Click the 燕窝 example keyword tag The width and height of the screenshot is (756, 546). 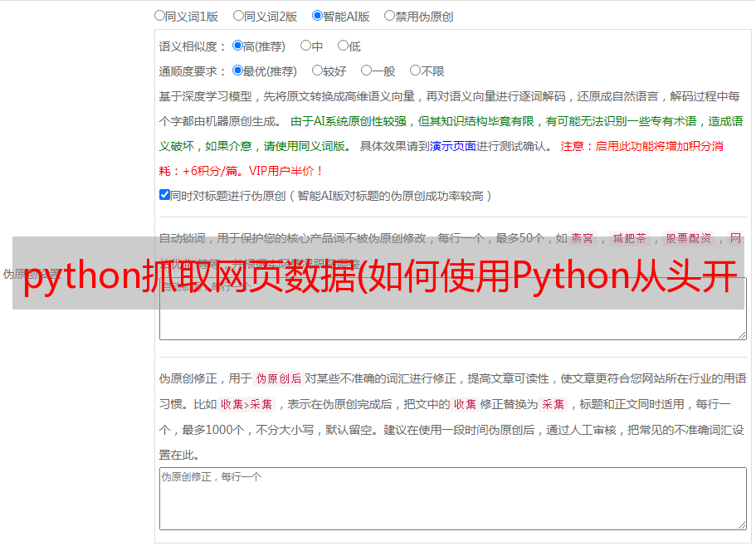pos(583,238)
